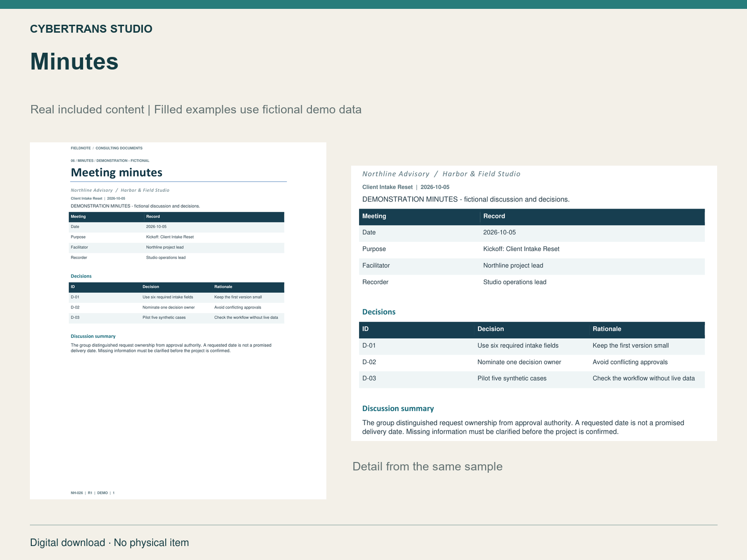Click 'DEMONSTRATION MINUTES' sentence in enlarged detail
Image resolution: width=747 pixels, height=560 pixels.
tap(466, 199)
